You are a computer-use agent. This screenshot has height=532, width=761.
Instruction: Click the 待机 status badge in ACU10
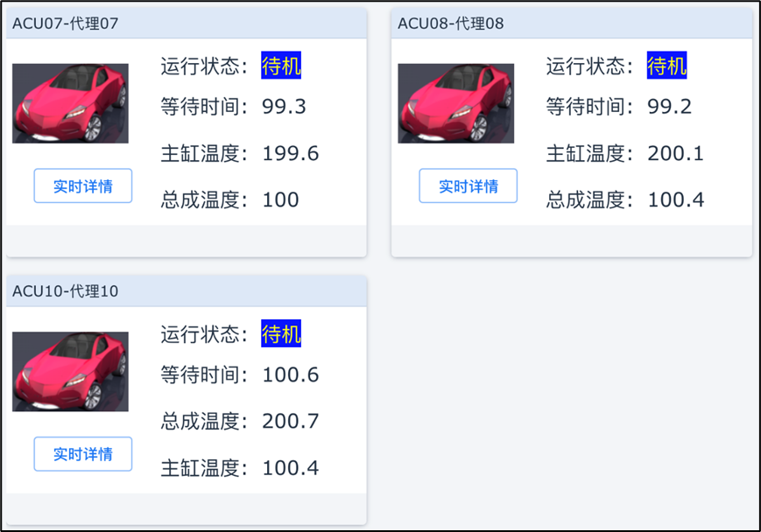pos(281,333)
